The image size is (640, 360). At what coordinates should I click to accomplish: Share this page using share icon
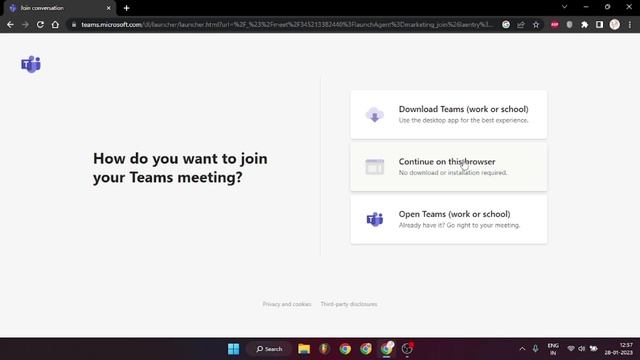(x=521, y=24)
